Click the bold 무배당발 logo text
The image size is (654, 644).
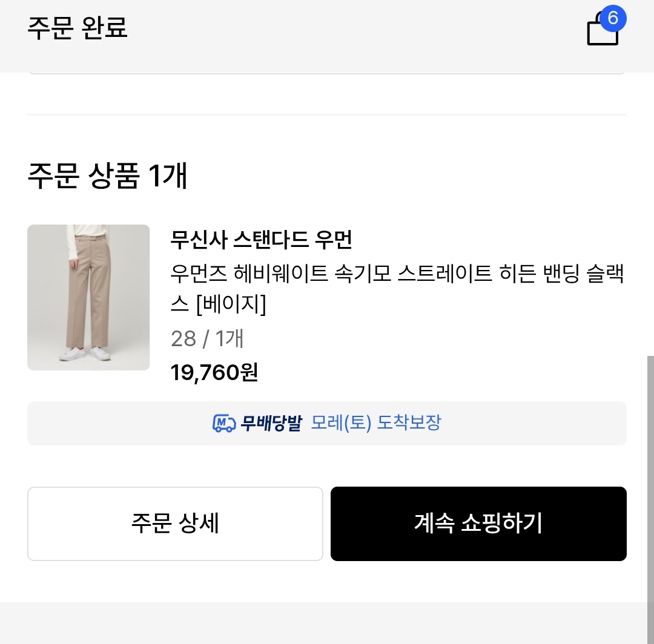point(271,423)
